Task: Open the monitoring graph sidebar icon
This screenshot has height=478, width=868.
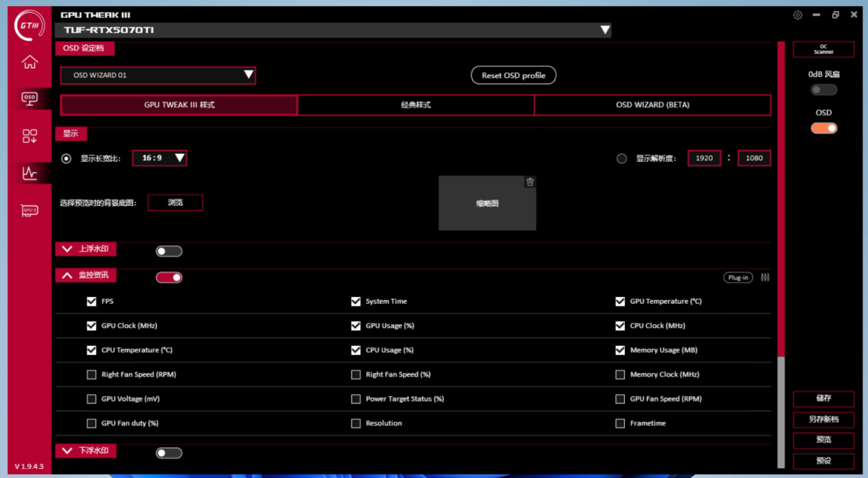Action: (x=29, y=173)
